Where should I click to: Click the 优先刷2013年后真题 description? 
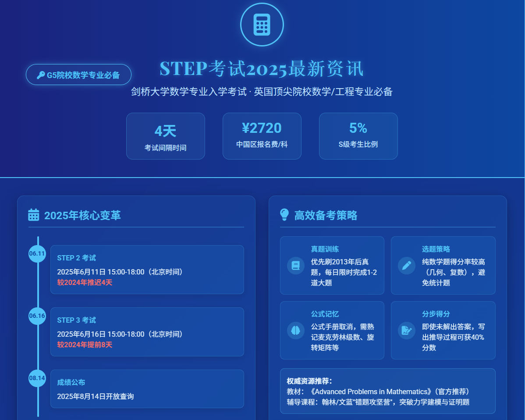(344, 272)
